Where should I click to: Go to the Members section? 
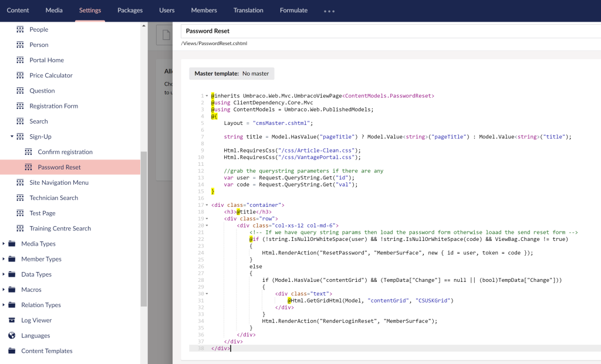coord(204,11)
